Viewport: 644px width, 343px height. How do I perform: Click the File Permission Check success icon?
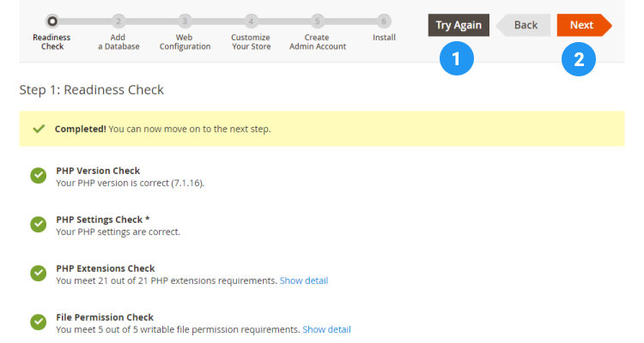point(39,322)
